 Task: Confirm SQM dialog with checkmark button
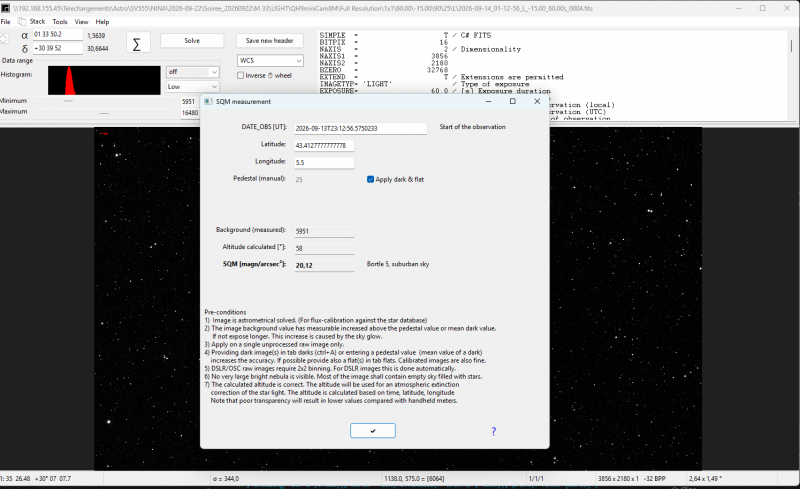[372, 431]
